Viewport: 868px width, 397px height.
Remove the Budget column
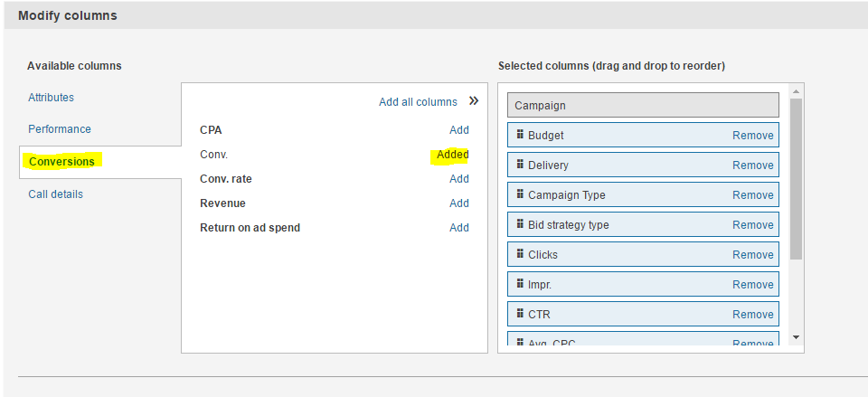point(753,136)
